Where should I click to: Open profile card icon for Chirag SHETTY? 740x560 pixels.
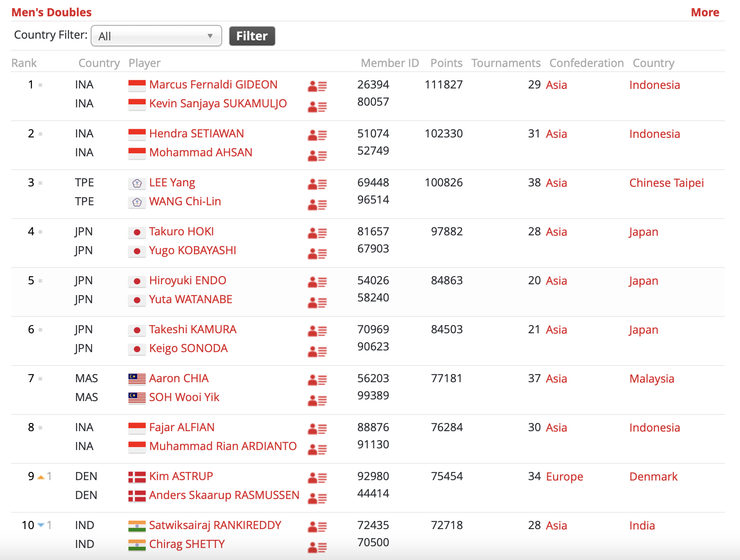pyautogui.click(x=317, y=547)
